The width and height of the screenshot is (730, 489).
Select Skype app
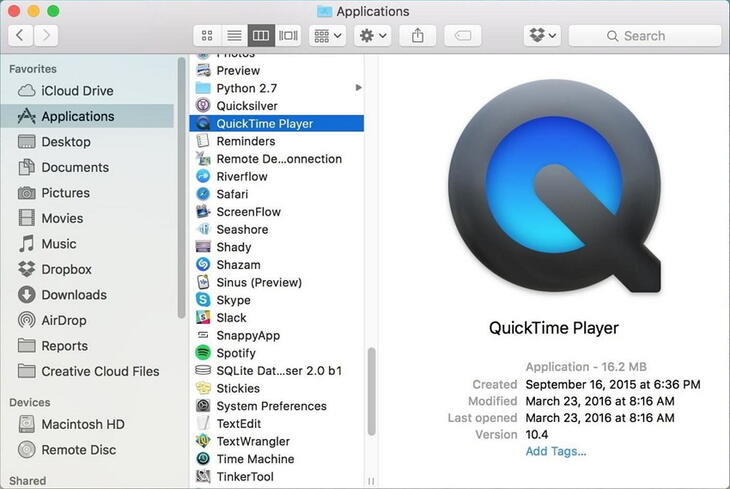point(277,300)
